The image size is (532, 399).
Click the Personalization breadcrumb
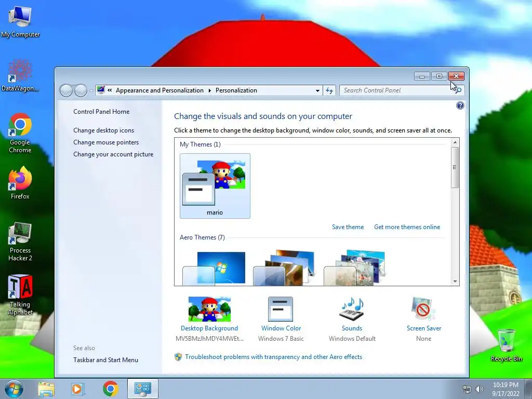[x=236, y=90]
